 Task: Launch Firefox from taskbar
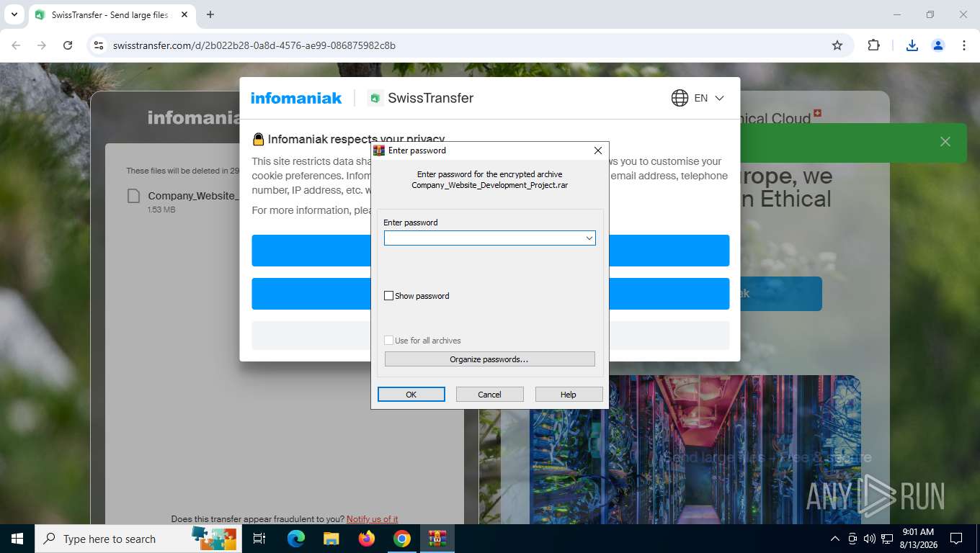click(367, 539)
